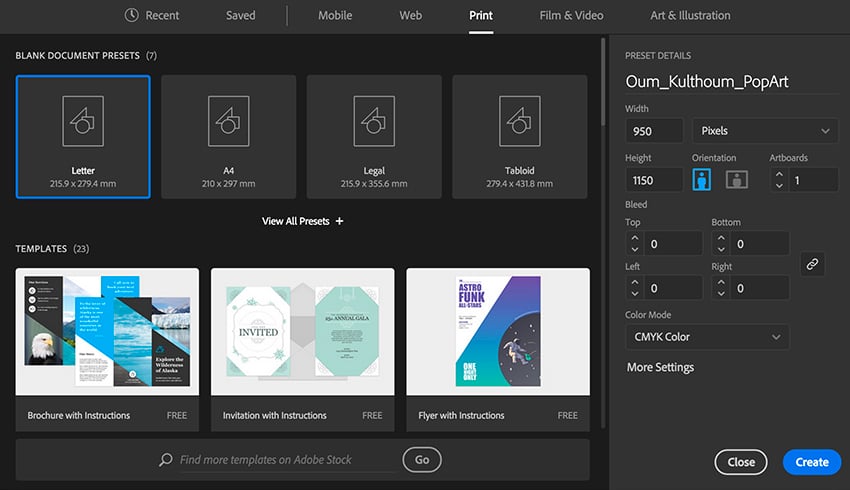This screenshot has width=850, height=490.
Task: Click the Close button
Action: pos(740,462)
